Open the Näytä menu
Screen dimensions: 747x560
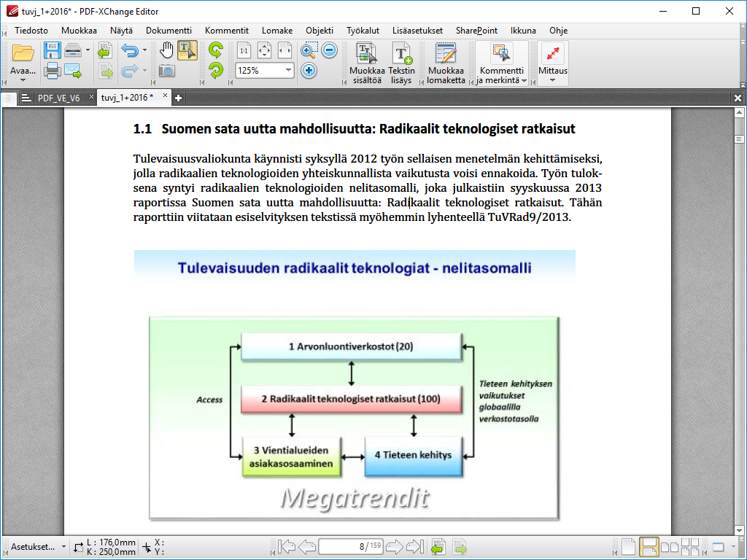pyautogui.click(x=122, y=31)
